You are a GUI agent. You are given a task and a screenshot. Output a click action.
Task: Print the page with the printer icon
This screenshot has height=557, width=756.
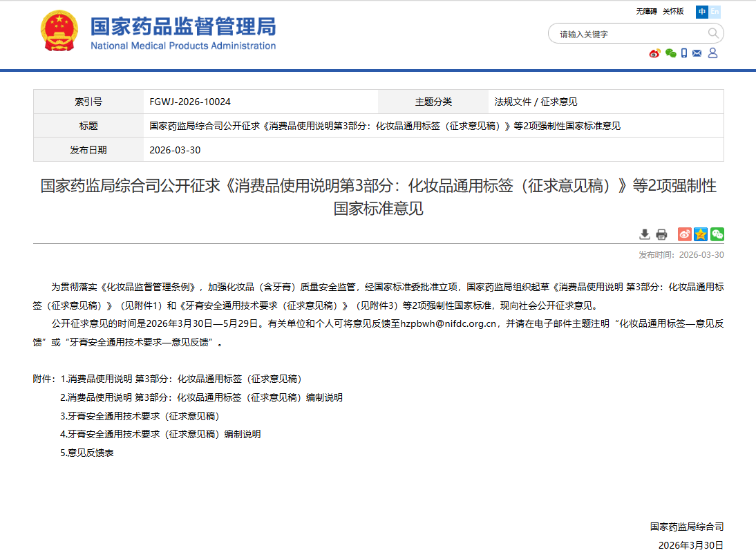pos(661,234)
